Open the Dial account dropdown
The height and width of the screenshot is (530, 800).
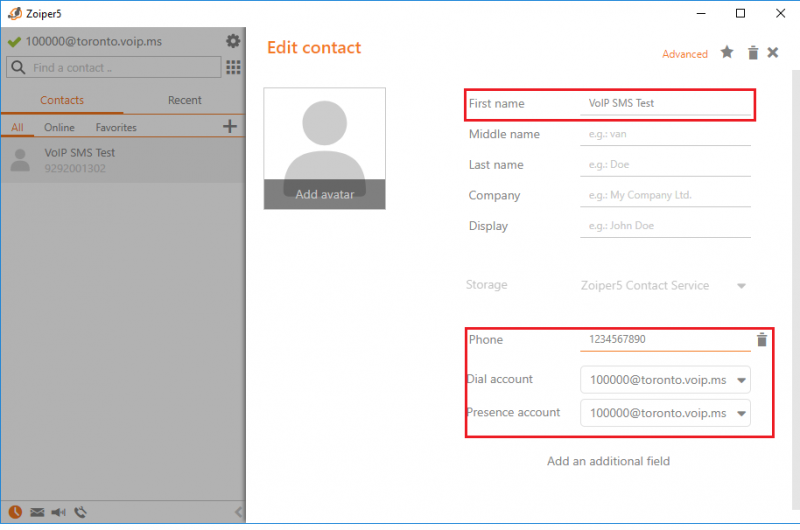coord(665,380)
